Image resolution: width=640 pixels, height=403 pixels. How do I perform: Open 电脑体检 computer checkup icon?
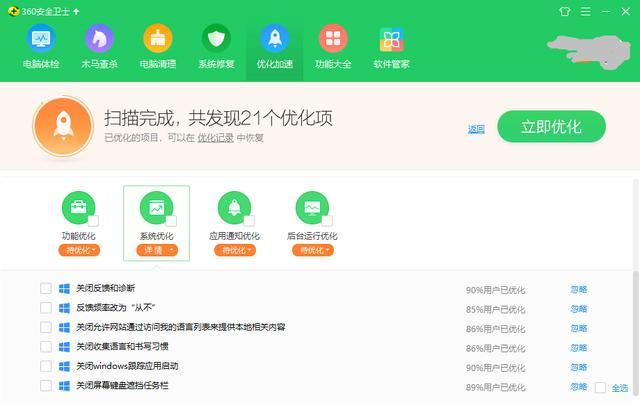(41, 38)
